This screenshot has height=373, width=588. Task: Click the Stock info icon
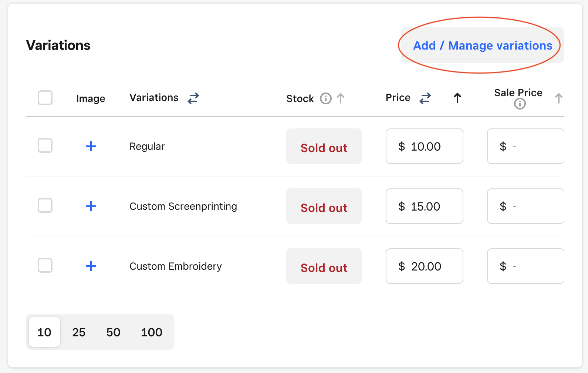click(325, 98)
